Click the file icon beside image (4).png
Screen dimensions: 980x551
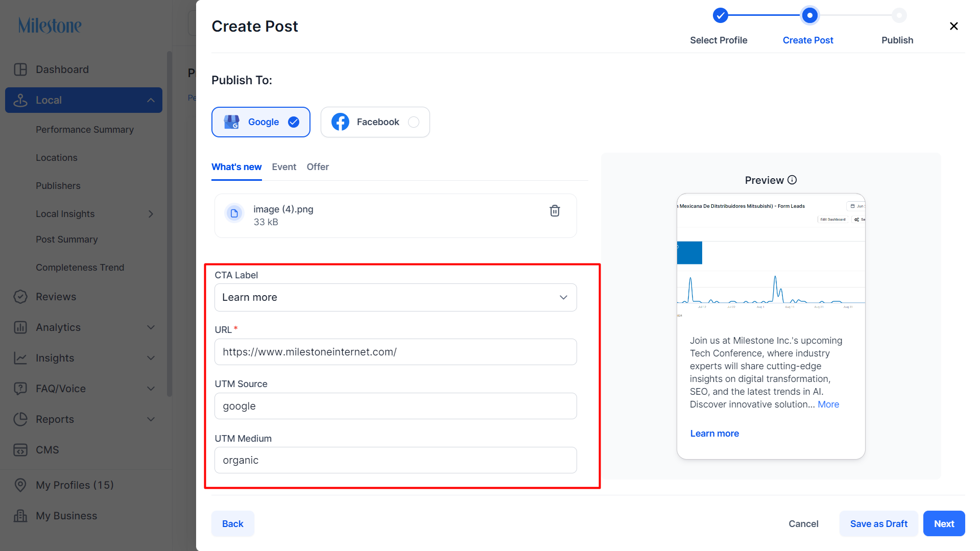[x=234, y=213]
